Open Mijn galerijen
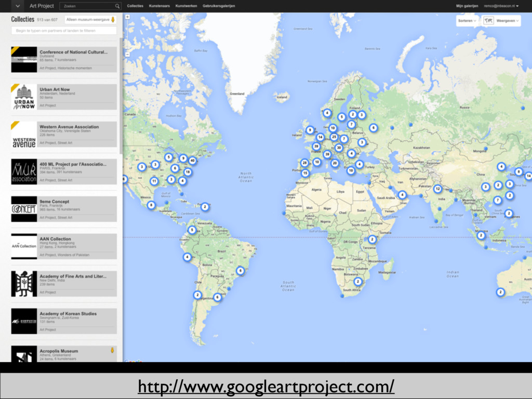 tap(467, 6)
